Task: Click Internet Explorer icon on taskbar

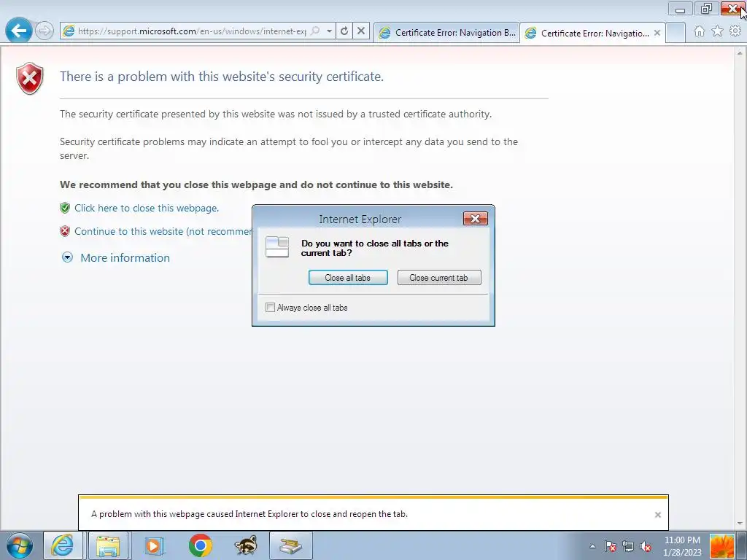Action: coord(63,545)
